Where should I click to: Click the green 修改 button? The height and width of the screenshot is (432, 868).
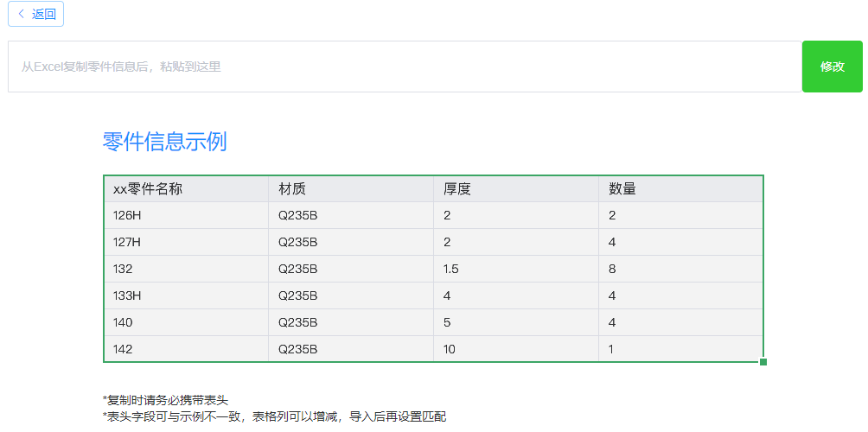pyautogui.click(x=832, y=67)
